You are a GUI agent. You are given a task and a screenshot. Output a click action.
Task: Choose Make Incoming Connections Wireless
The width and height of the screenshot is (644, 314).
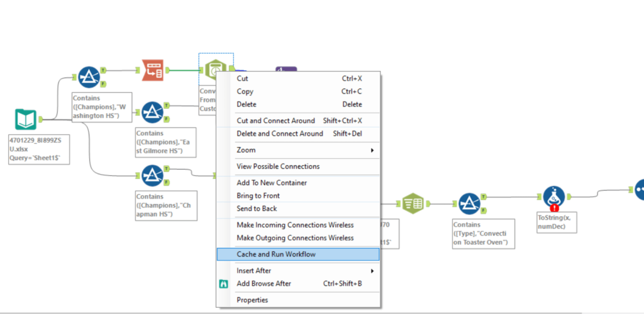pyautogui.click(x=295, y=225)
